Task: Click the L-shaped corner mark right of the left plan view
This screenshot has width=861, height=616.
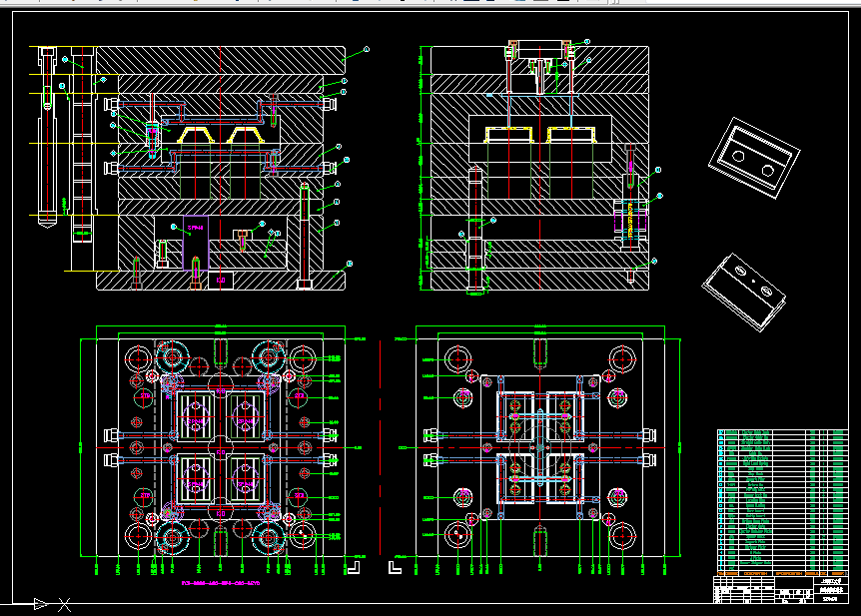Action: click(353, 568)
